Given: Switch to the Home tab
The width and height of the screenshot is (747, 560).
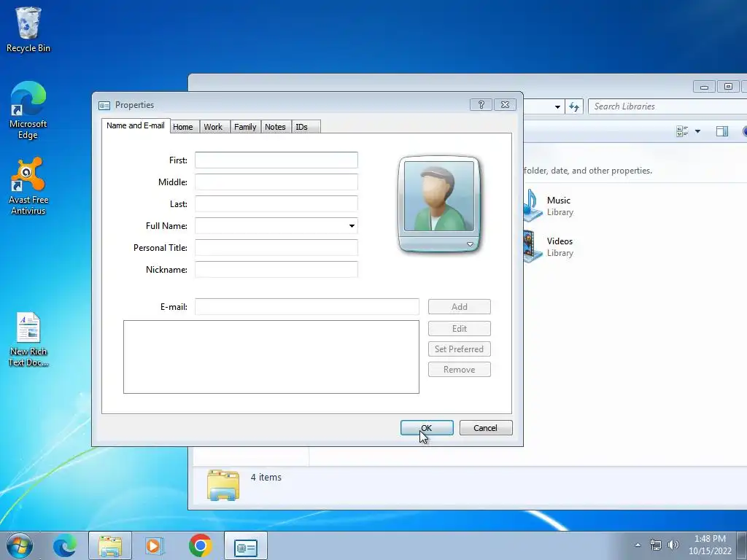Looking at the screenshot, I should click(183, 127).
